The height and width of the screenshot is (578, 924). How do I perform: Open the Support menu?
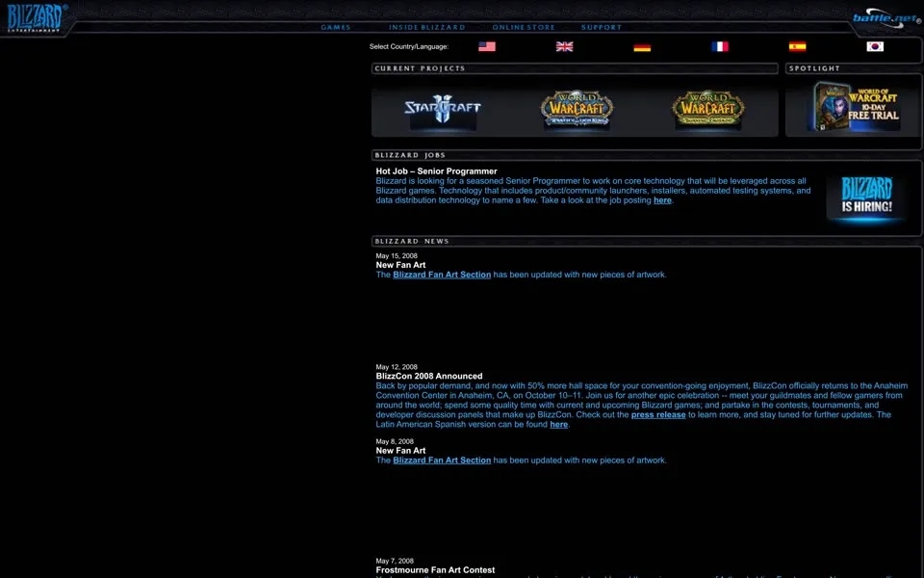(601, 27)
